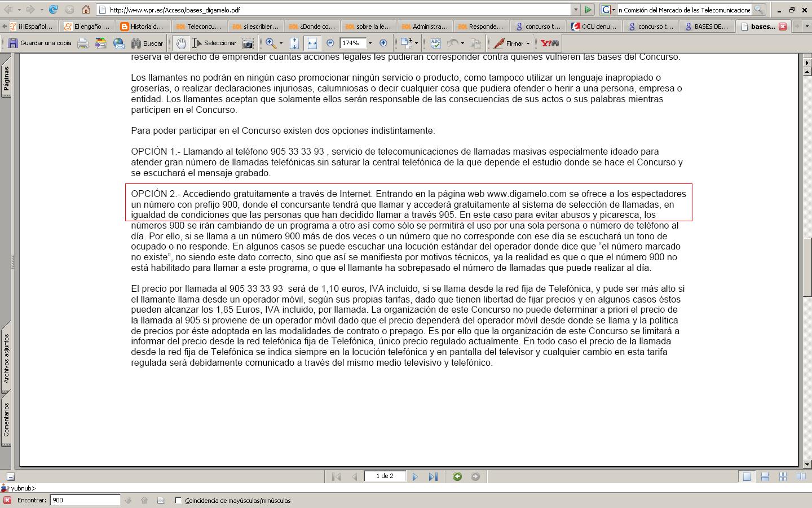Switch to the 'El engaño ...' tab
The image size is (812, 508).
(x=87, y=26)
